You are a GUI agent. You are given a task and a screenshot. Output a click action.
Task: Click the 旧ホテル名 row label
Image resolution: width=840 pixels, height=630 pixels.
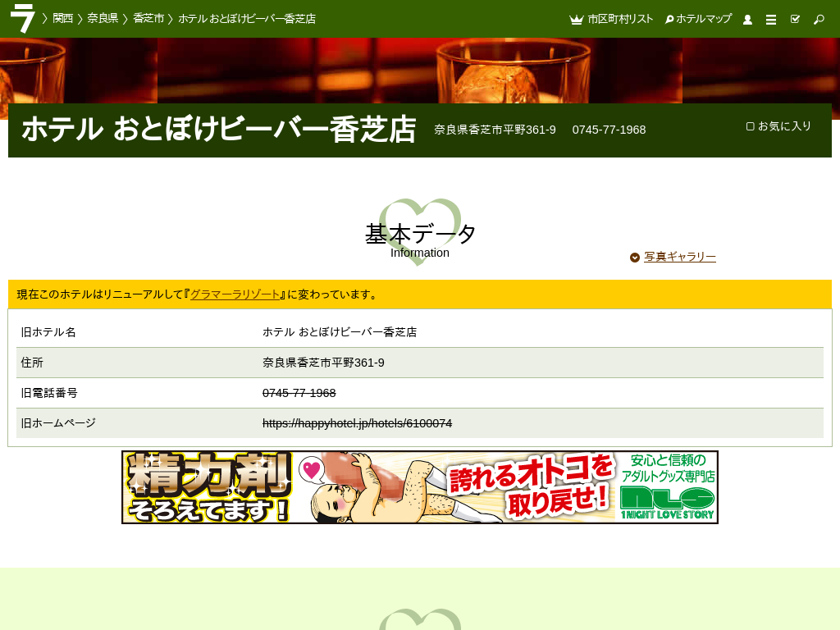point(48,332)
